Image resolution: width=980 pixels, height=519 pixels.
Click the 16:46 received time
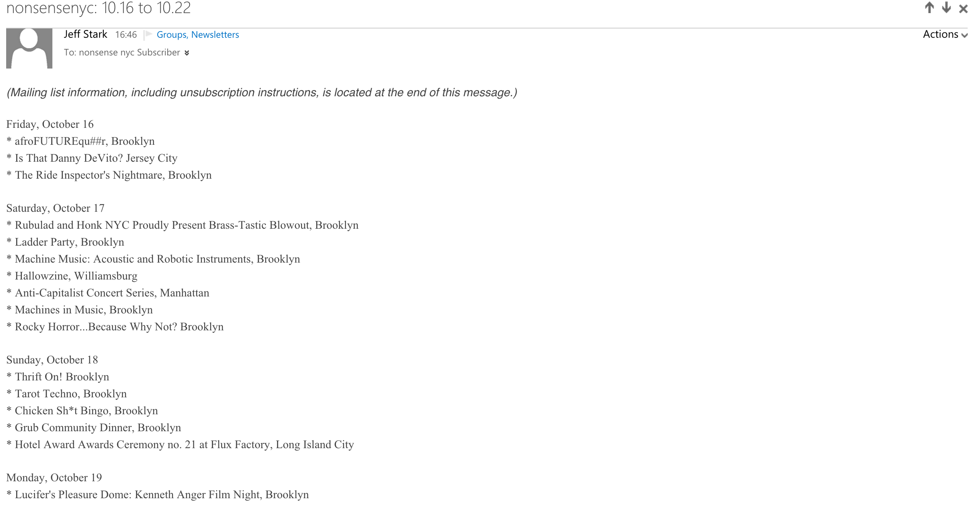click(126, 35)
